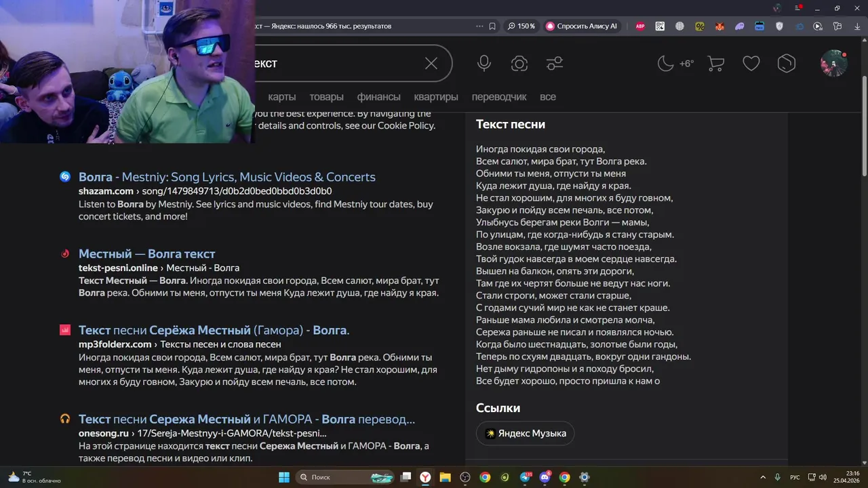Image resolution: width=868 pixels, height=488 pixels.
Task: Adjust the 150% zoom indicator
Action: click(x=521, y=26)
